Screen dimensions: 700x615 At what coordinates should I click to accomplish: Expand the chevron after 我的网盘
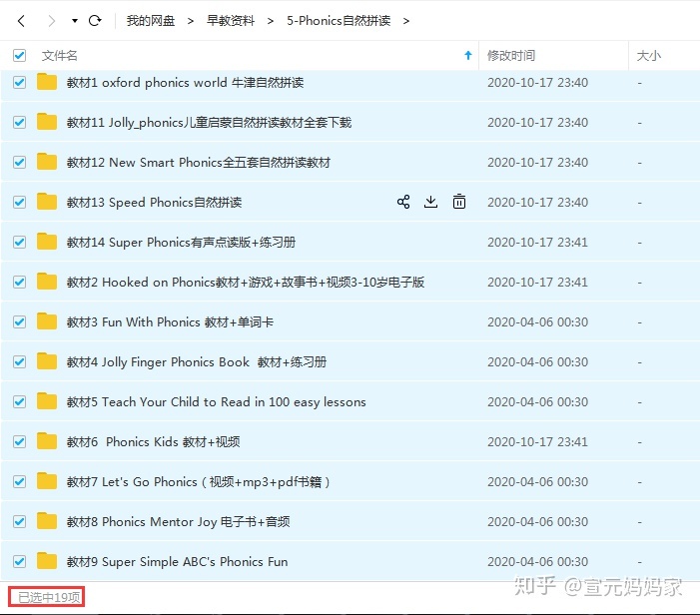(191, 21)
